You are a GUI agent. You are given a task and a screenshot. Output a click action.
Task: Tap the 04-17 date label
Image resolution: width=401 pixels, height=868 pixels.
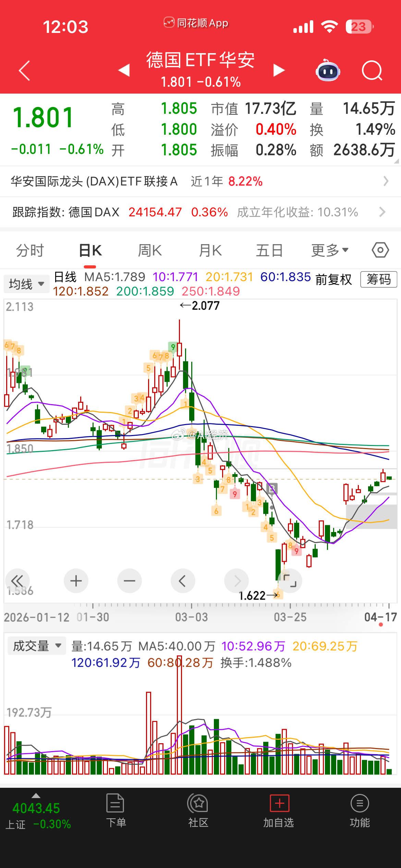(380, 617)
